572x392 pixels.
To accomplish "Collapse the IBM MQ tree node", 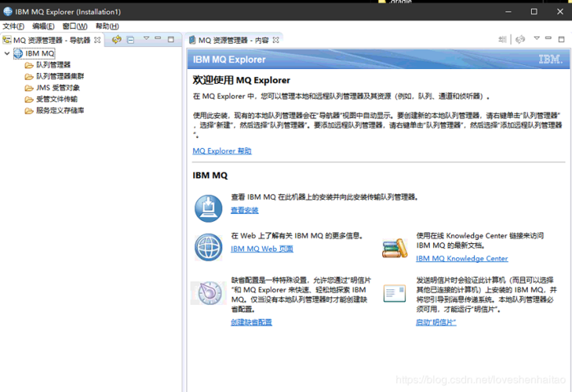I will click(x=7, y=53).
